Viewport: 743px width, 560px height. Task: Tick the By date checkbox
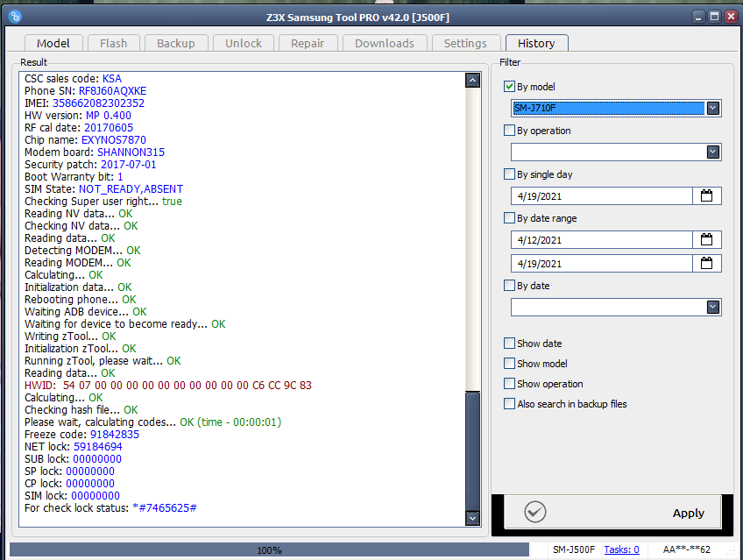509,285
